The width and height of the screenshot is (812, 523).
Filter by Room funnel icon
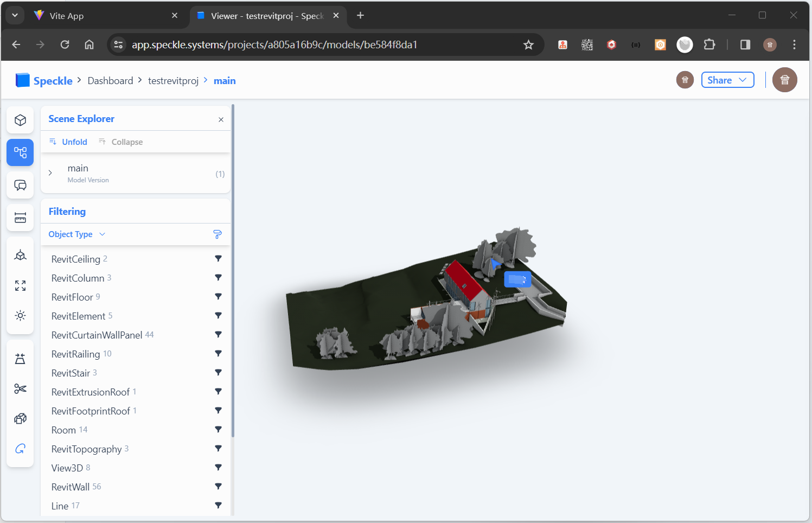coord(218,430)
